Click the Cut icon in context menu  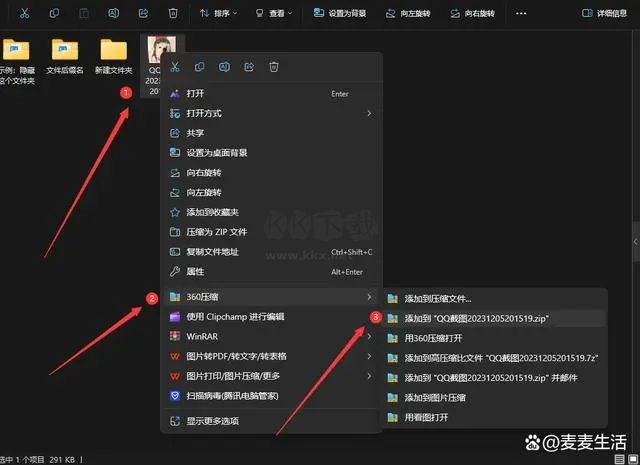point(175,67)
